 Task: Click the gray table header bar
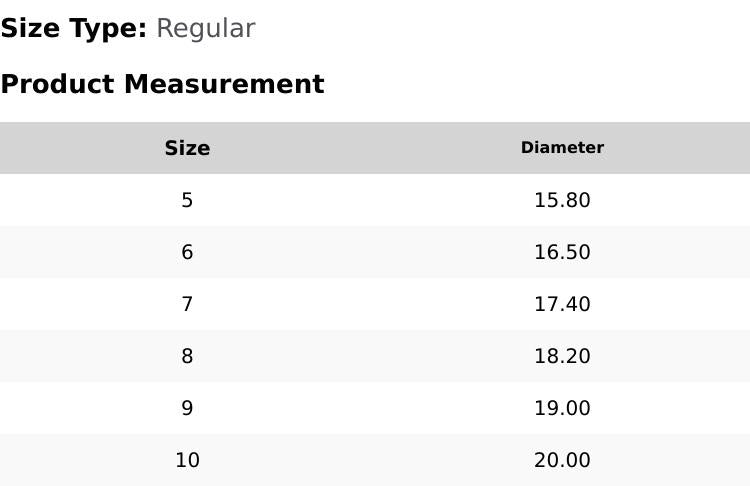[x=375, y=148]
